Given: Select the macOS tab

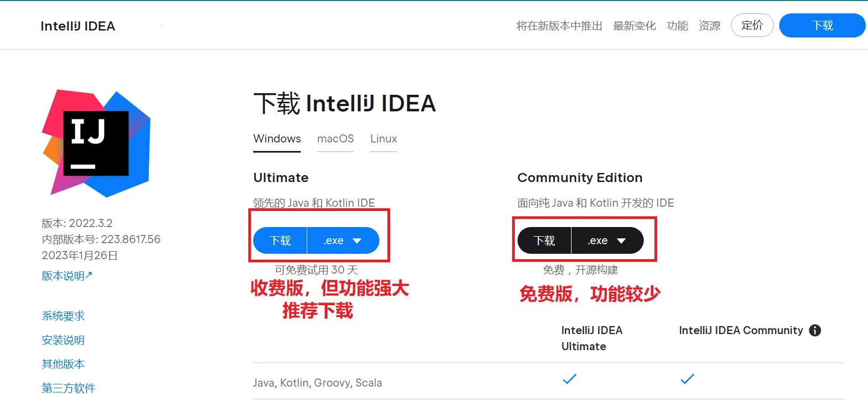Looking at the screenshot, I should [335, 139].
